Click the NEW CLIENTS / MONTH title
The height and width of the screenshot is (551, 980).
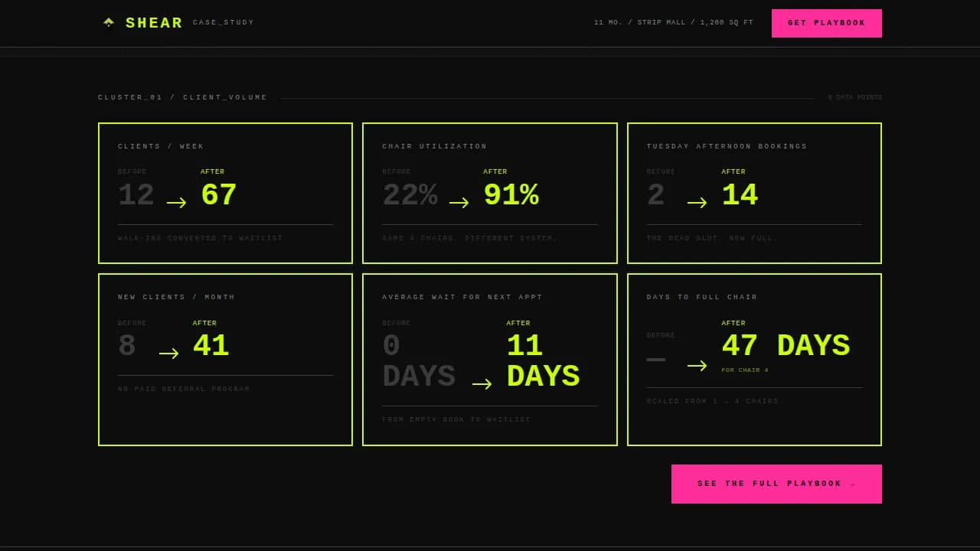(x=177, y=297)
